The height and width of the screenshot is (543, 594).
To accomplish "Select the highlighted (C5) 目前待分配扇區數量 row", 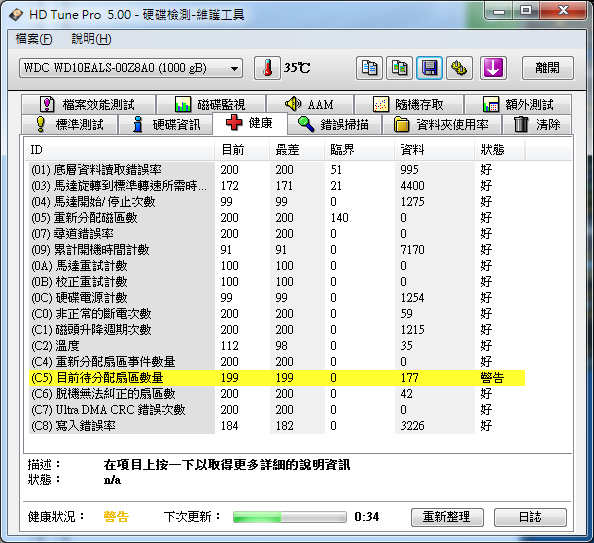I will pyautogui.click(x=277, y=378).
